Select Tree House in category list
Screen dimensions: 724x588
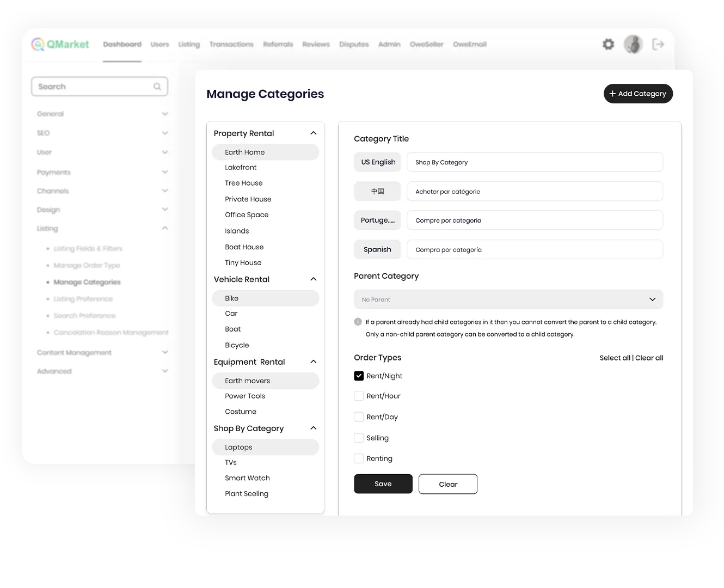click(x=244, y=183)
